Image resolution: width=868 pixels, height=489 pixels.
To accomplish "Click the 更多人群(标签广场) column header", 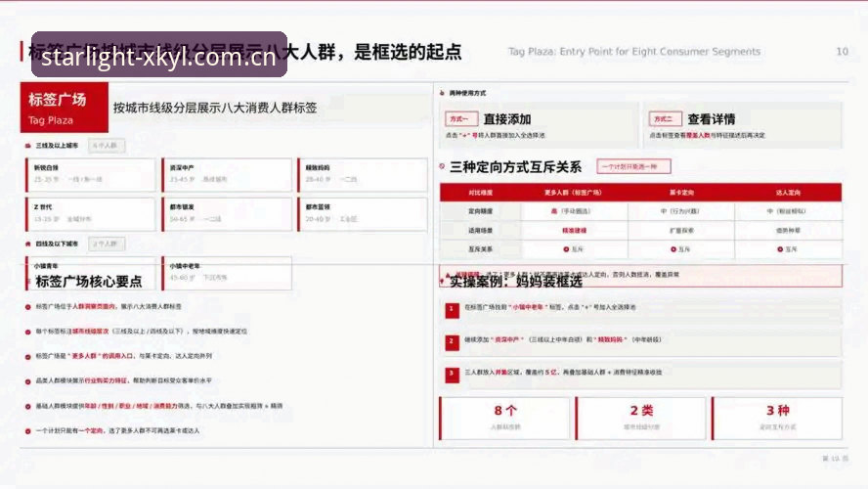I will (574, 193).
